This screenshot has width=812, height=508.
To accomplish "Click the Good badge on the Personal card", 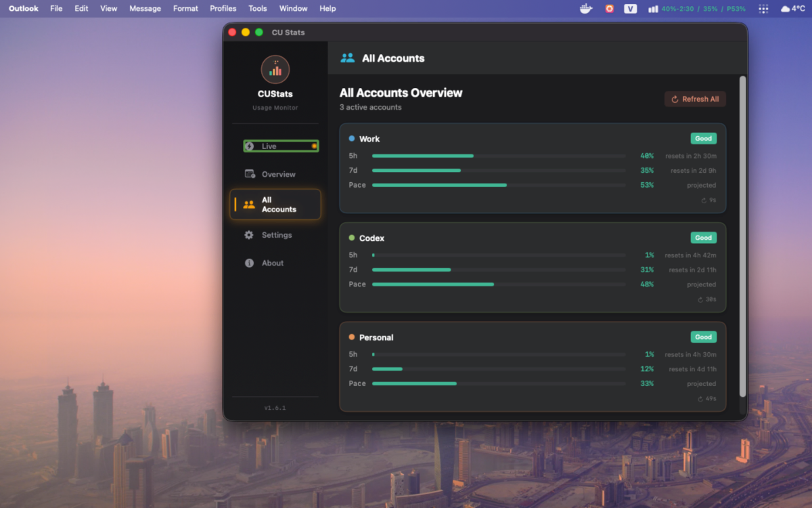I will point(703,337).
